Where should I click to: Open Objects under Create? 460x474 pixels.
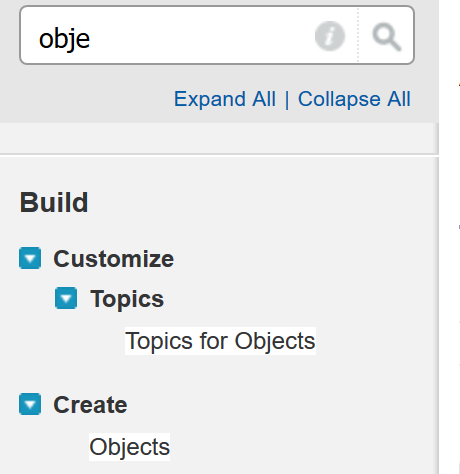click(x=129, y=447)
